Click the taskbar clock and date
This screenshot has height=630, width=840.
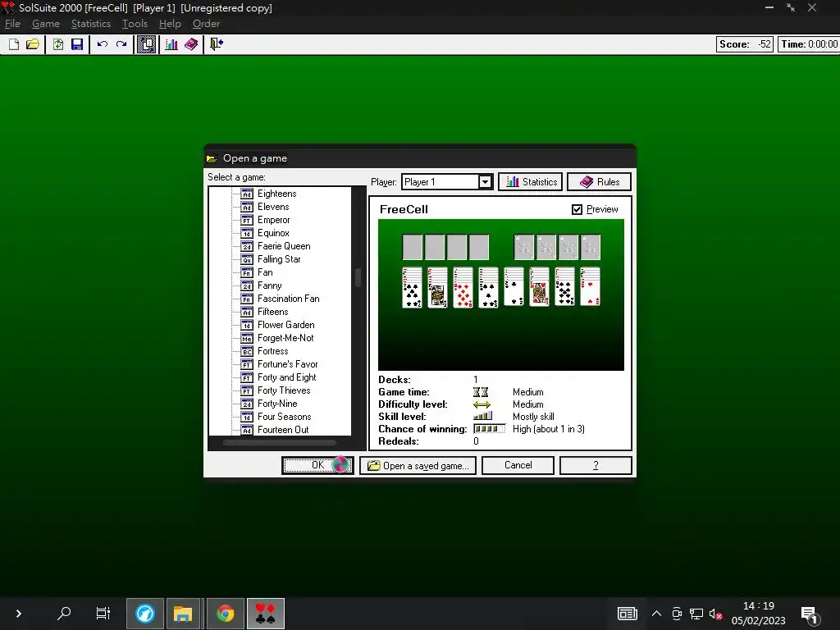(x=759, y=614)
